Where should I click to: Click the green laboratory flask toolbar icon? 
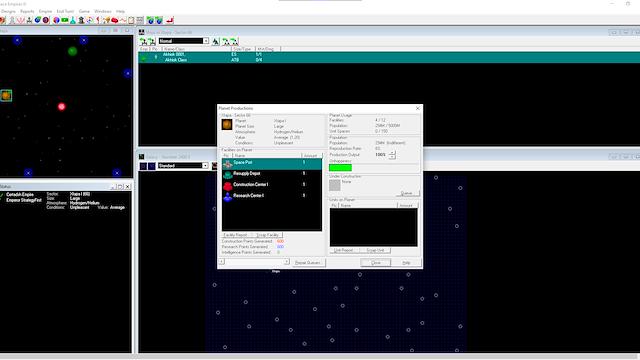click(73, 20)
